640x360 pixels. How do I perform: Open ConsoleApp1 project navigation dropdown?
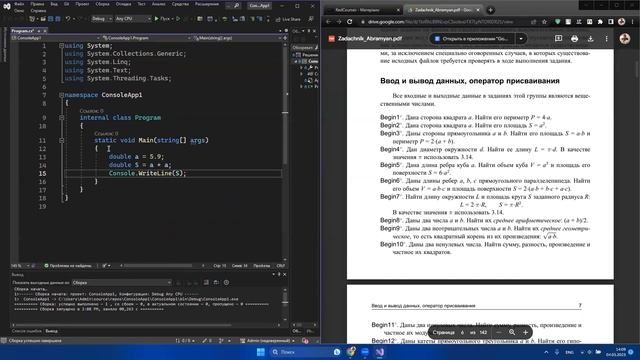pyautogui.click(x=56, y=38)
